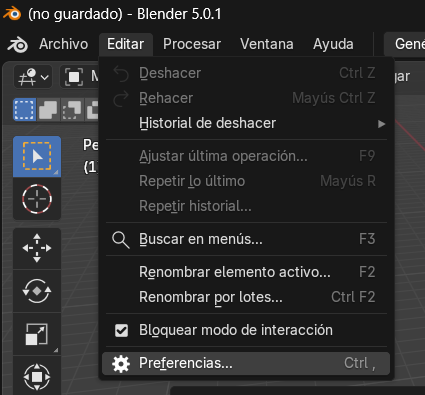Open the Ayuda menu
Screen dimensions: 425x395
(333, 44)
